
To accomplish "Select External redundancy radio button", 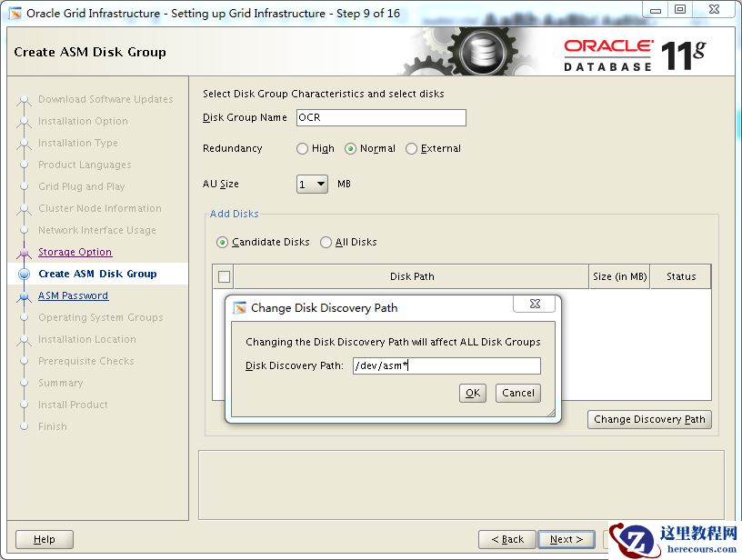I will [x=411, y=148].
